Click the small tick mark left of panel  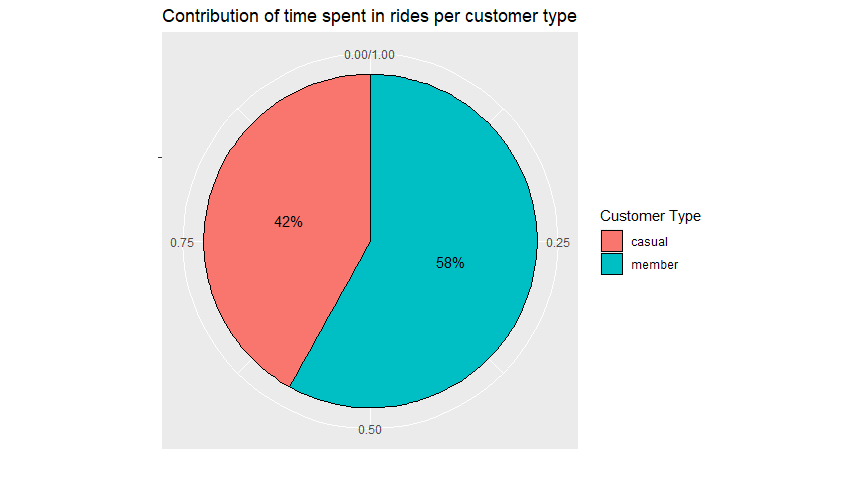pyautogui.click(x=160, y=157)
